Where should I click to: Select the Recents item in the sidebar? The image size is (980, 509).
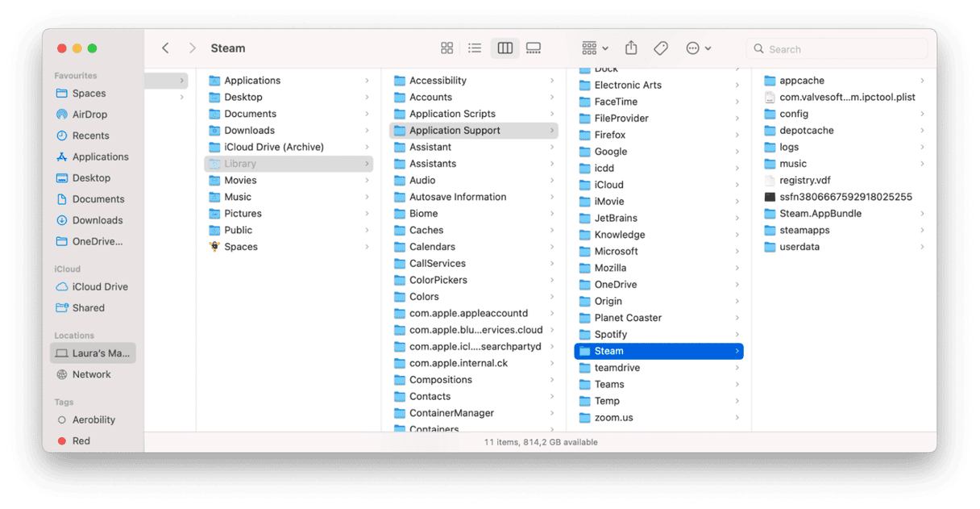[90, 135]
